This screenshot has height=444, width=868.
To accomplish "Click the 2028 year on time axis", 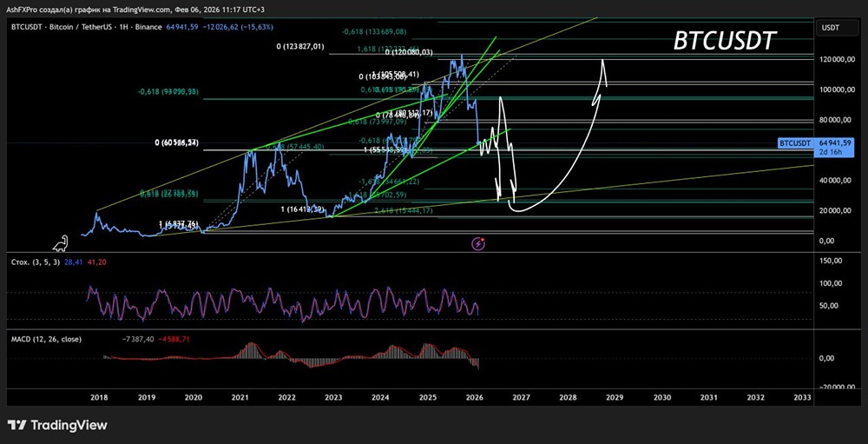I will pos(568,397).
